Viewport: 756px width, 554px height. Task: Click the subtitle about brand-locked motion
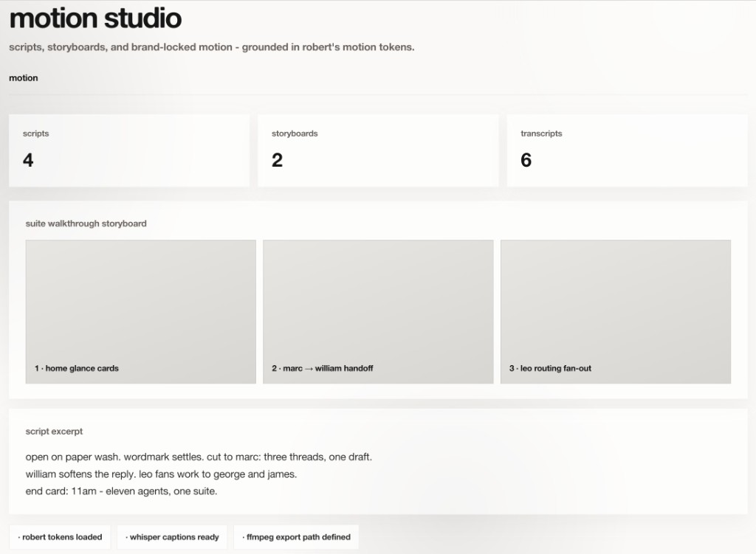(x=212, y=47)
